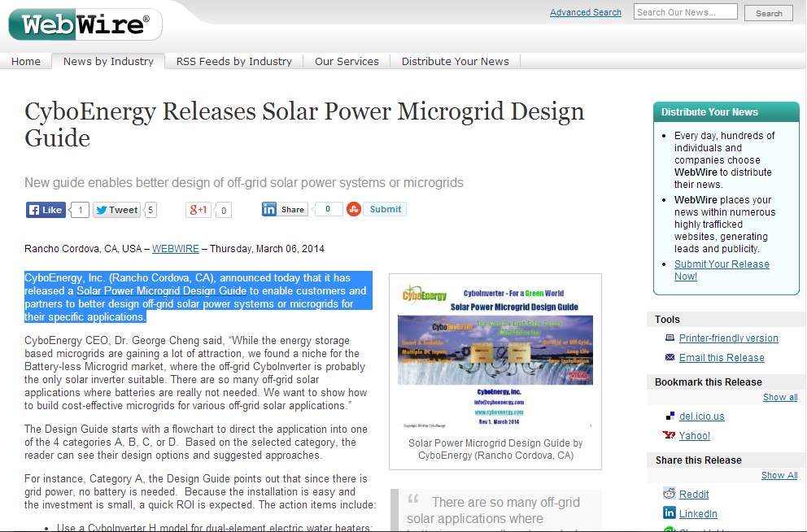Click the Twitter Tweet button

pyautogui.click(x=116, y=210)
